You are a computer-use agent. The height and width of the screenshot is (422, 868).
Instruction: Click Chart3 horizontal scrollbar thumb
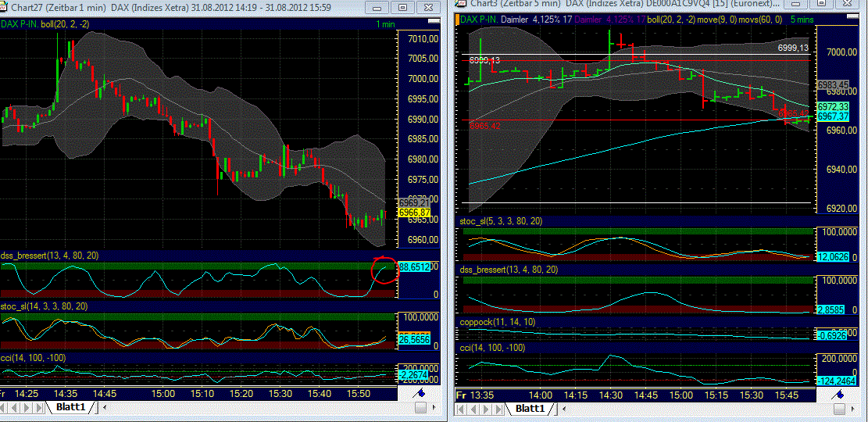pos(838,409)
